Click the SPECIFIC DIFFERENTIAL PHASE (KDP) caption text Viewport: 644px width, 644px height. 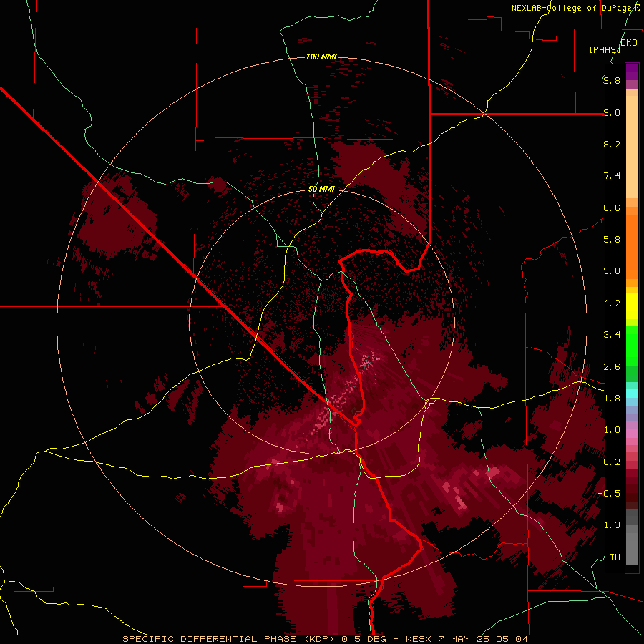[x=229, y=639]
